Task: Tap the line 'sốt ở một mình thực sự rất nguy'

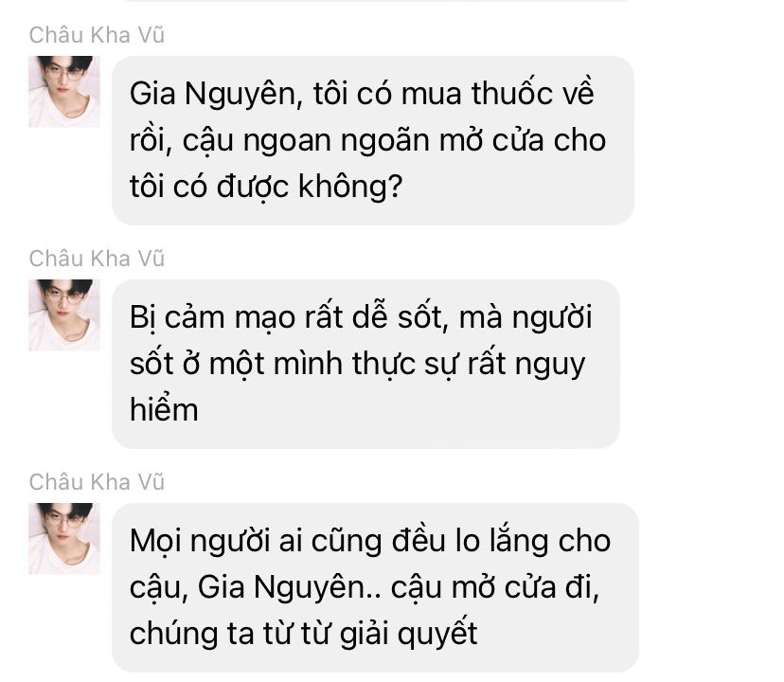Action: (x=357, y=365)
